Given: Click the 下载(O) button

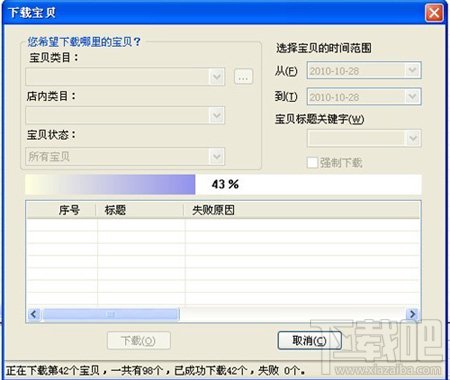Looking at the screenshot, I should click(139, 341).
